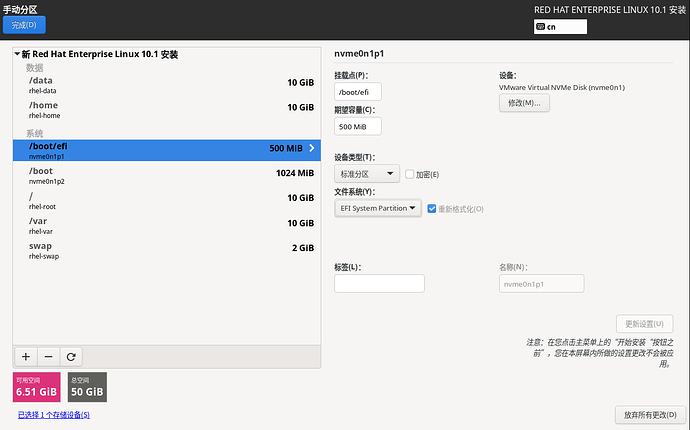Click the 完成(D) done button
The image size is (690, 430).
click(x=24, y=25)
